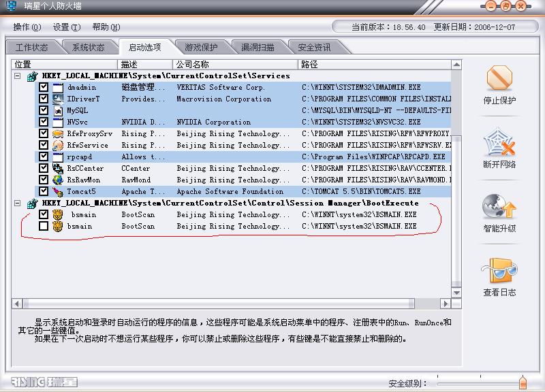Open the 设置(T) menu
The width and height of the screenshot is (545, 392).
point(67,27)
